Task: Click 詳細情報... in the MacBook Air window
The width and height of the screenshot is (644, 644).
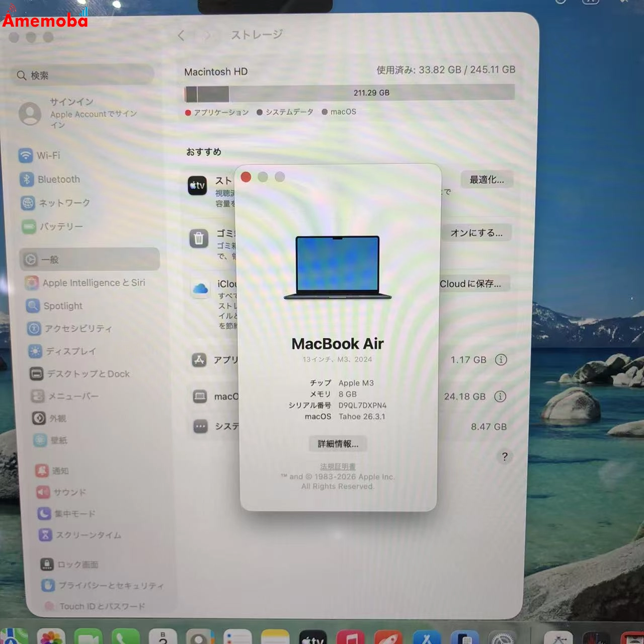Action: pos(338,444)
